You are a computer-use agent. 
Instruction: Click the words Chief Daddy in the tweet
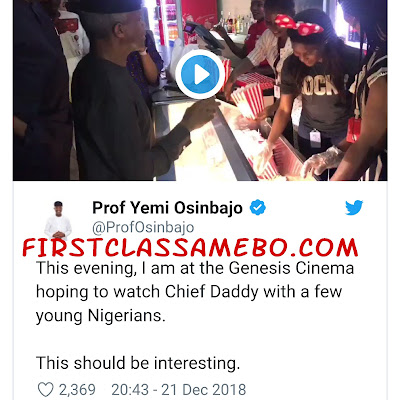pyautogui.click(x=212, y=292)
